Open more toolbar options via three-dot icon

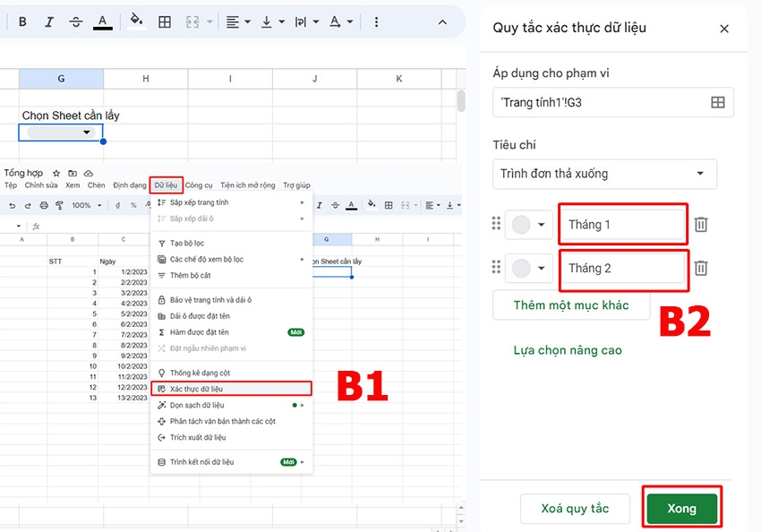[x=374, y=21]
